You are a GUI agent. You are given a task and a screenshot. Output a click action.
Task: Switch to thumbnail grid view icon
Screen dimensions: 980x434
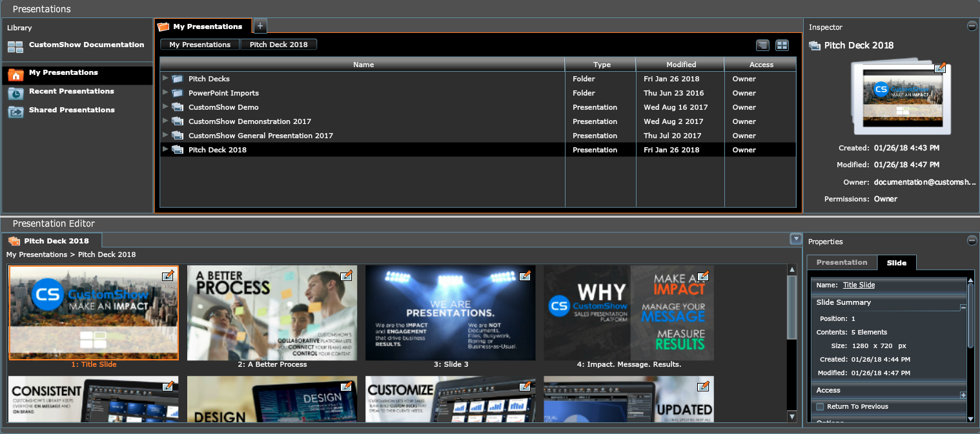pyautogui.click(x=782, y=45)
